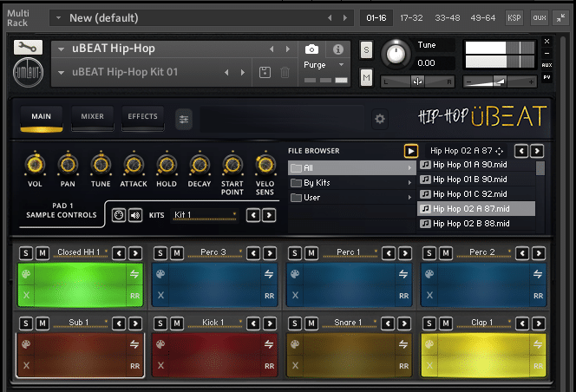Screen dimensions: 576x392
Task: Open color palette on Kick 1 pad
Action: (x=160, y=344)
